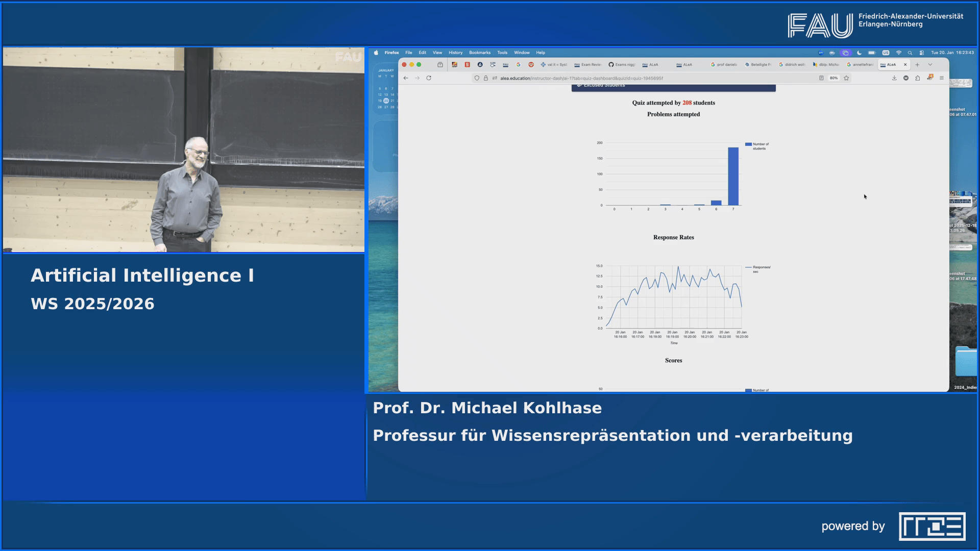Click inside the address bar
Viewport: 980px width, 551px height.
point(587,78)
